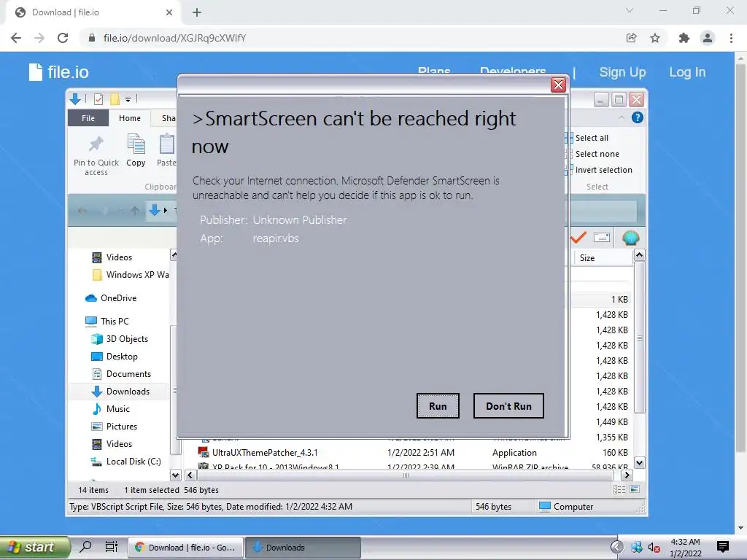Go forward in Chrome browser
Viewport: 747px width, 560px height.
click(x=39, y=38)
